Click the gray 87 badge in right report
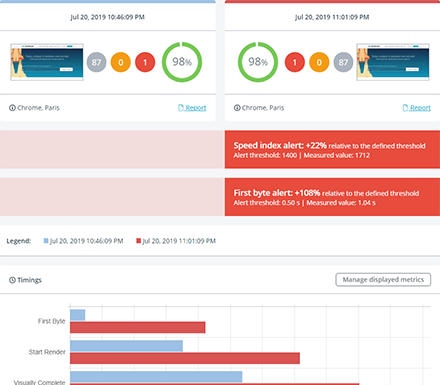Image resolution: width=440 pixels, height=385 pixels. [343, 62]
